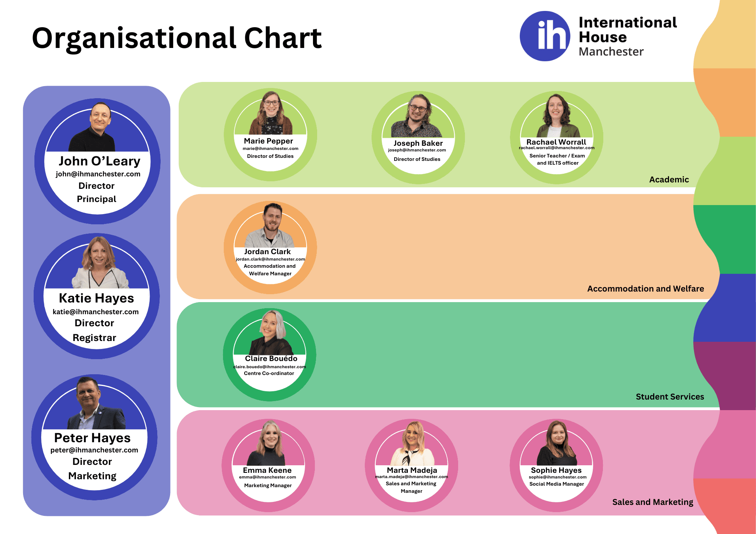This screenshot has height=534, width=756.
Task: Click Emma Keene's email address
Action: (268, 477)
